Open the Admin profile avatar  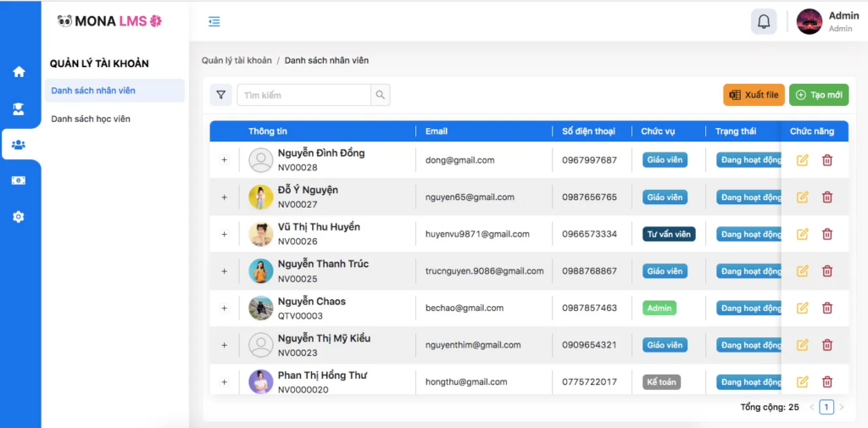pos(810,22)
